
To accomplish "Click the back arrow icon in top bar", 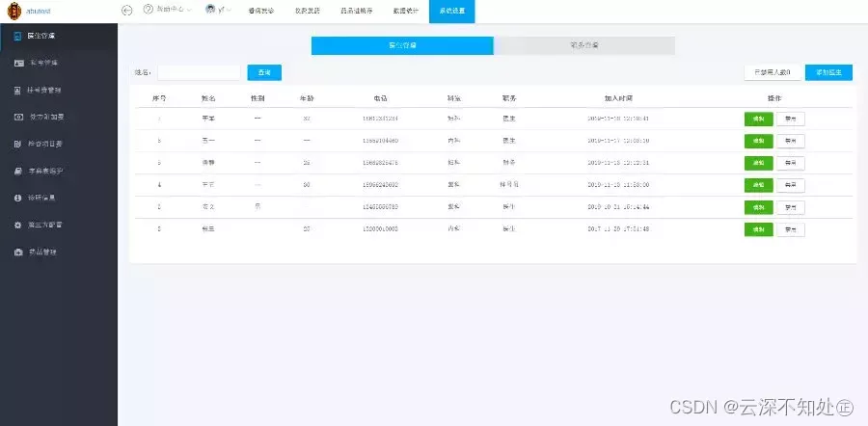I will click(x=126, y=11).
